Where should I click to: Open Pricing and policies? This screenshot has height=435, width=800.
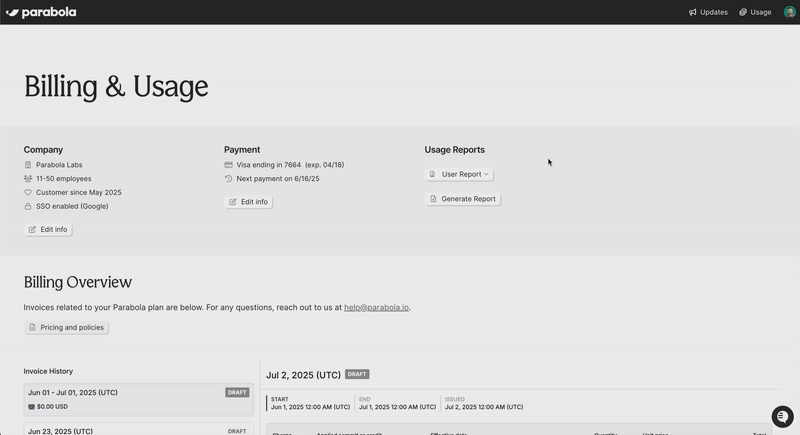(x=66, y=327)
